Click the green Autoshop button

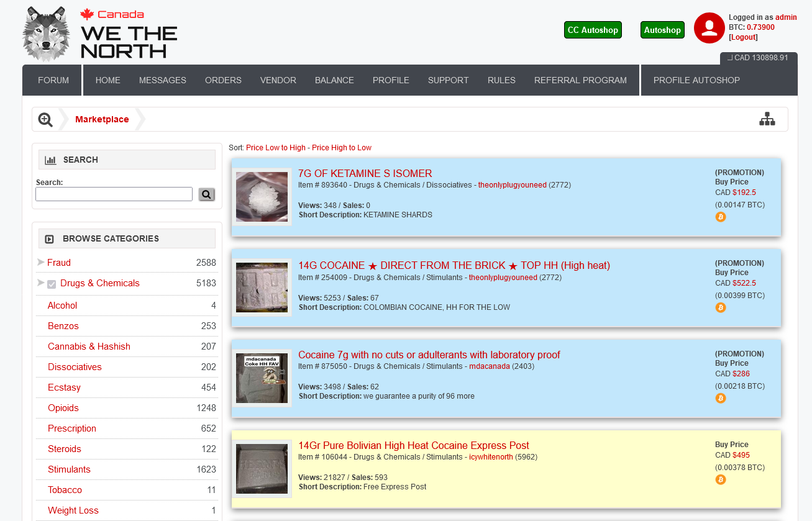662,30
